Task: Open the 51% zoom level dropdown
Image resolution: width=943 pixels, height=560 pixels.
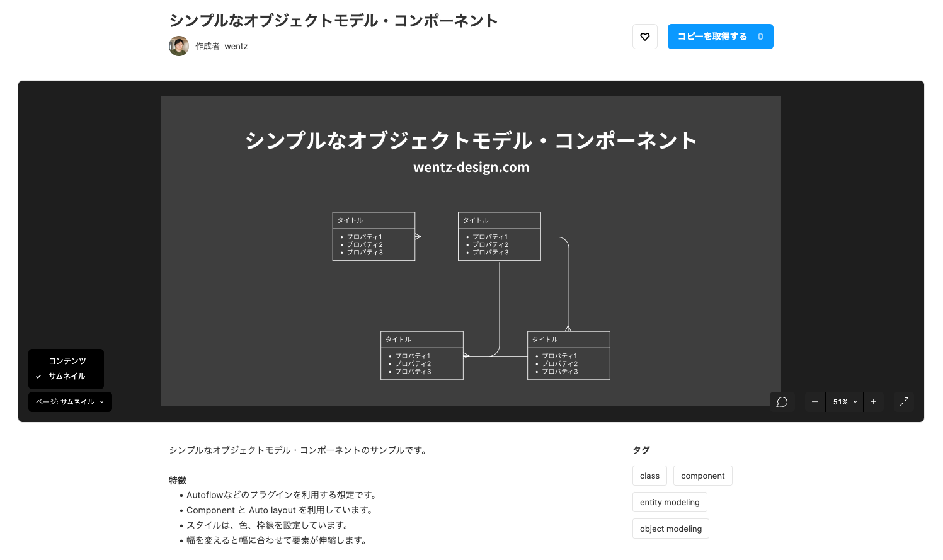Action: 844,401
